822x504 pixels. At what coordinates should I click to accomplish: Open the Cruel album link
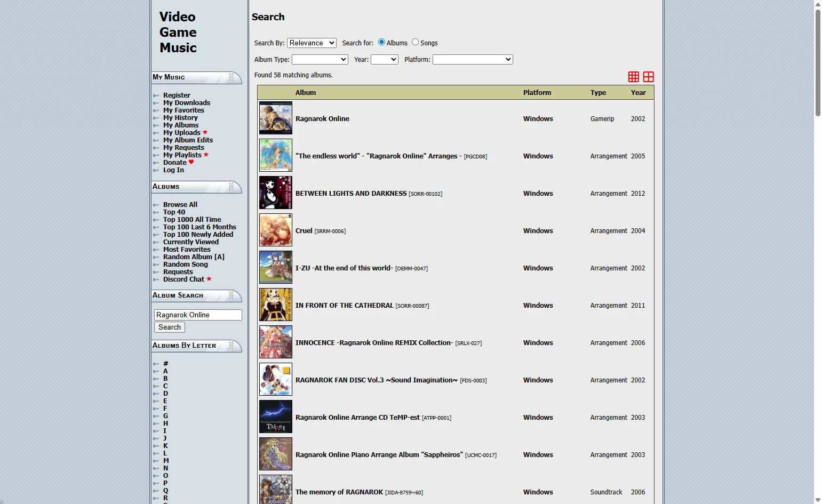[304, 231]
